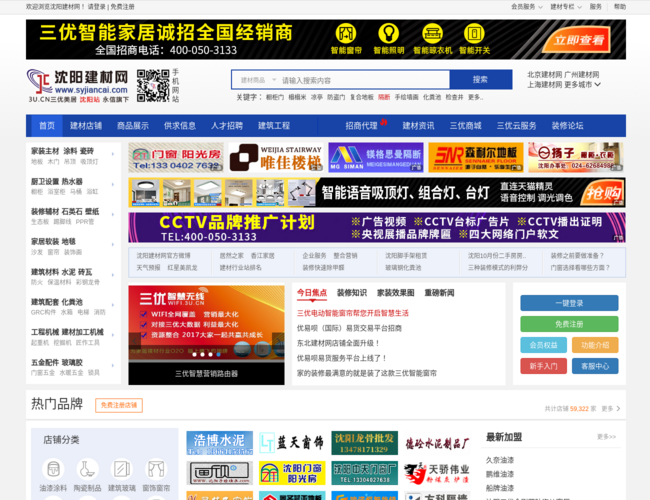Screen dimensions: 650x500
Task: Expand the 会员服务 top menu
Action: (x=525, y=6)
